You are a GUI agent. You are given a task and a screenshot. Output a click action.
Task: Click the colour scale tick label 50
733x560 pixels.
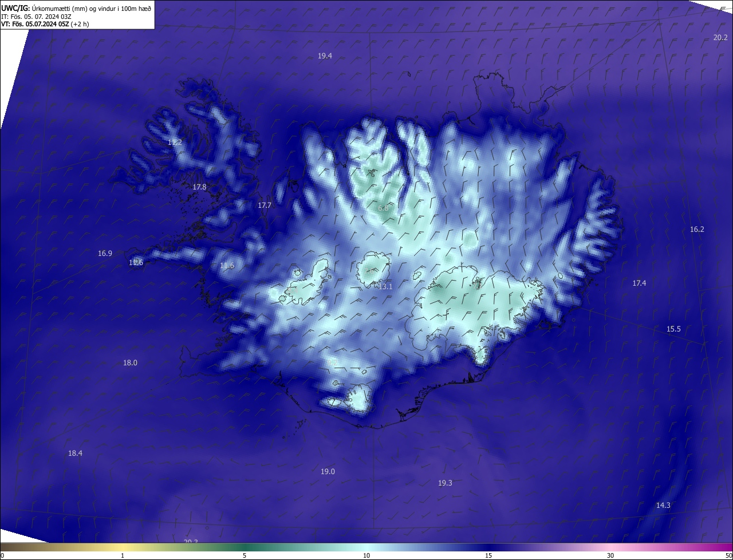coord(728,555)
